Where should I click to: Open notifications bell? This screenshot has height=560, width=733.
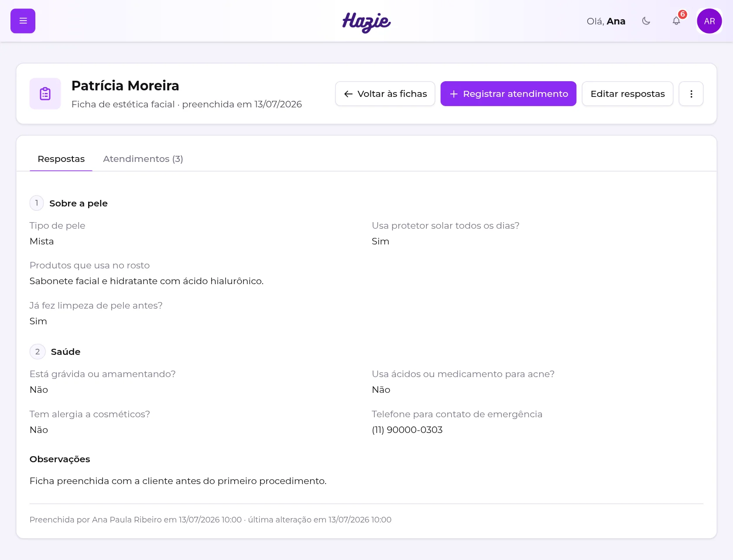[676, 21]
